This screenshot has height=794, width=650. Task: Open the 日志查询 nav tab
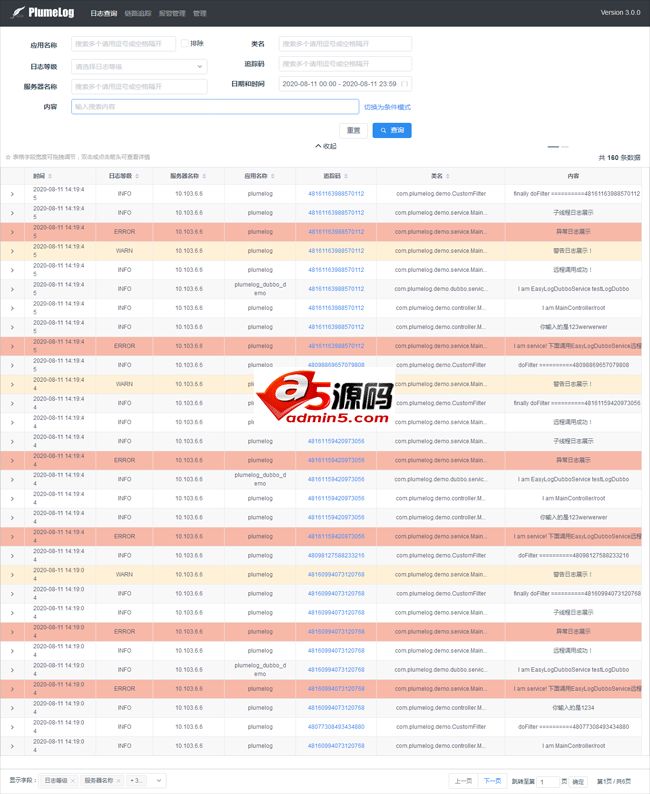[104, 13]
